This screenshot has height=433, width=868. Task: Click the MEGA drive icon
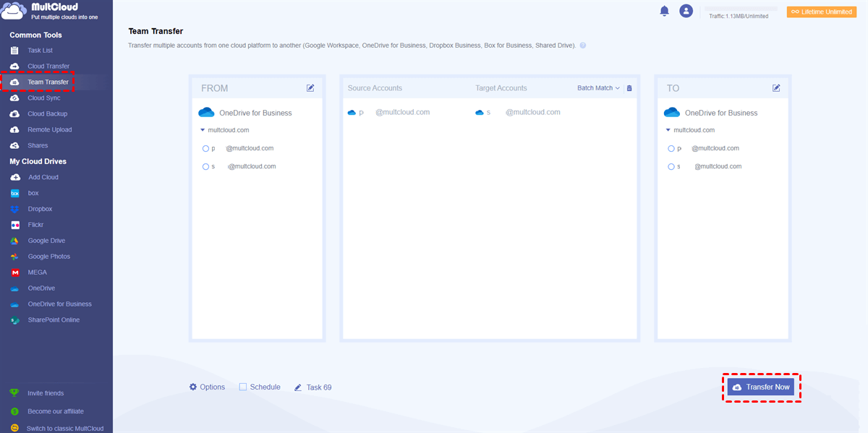(x=14, y=273)
